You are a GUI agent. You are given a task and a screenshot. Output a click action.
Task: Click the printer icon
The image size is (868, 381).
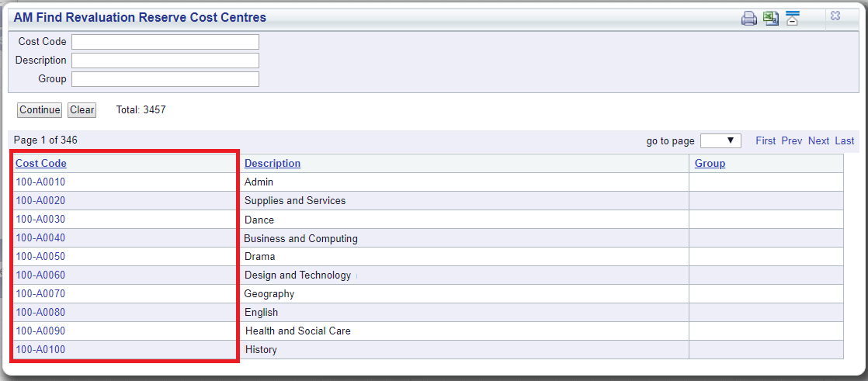click(x=749, y=19)
